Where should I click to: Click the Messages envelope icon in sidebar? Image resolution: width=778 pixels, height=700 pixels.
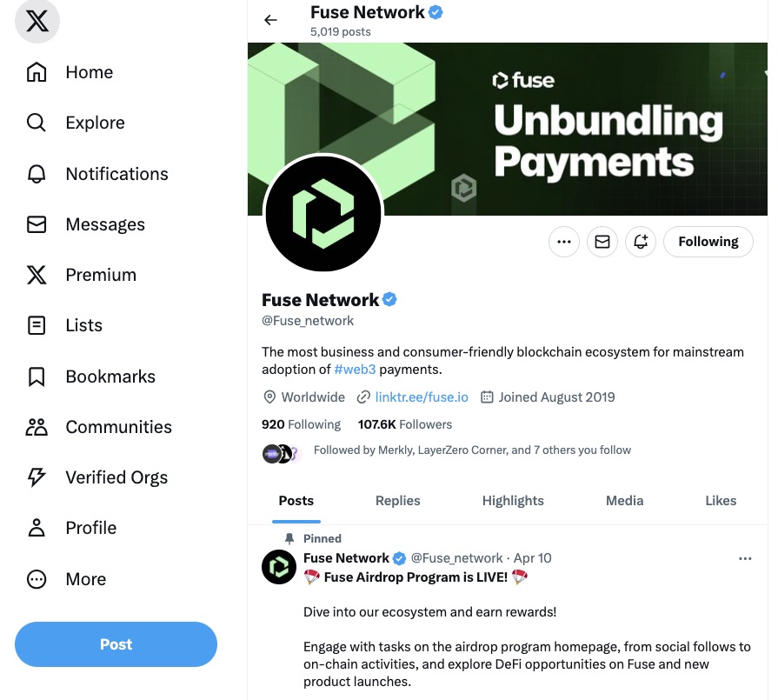(x=37, y=224)
